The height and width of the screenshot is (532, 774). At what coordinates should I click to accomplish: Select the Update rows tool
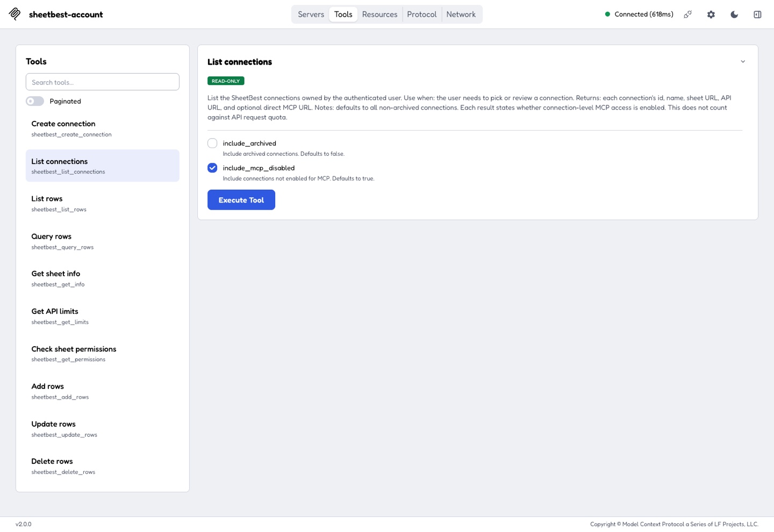point(103,429)
